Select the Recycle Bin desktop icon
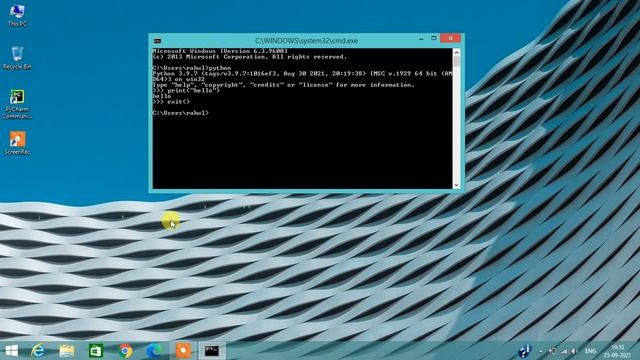Image resolution: width=640 pixels, height=360 pixels. coord(17,58)
